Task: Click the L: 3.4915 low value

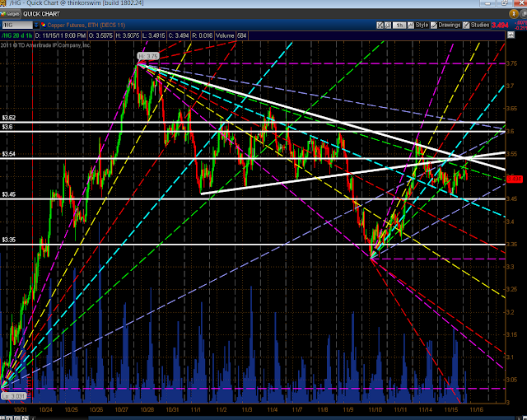Action: coord(153,35)
